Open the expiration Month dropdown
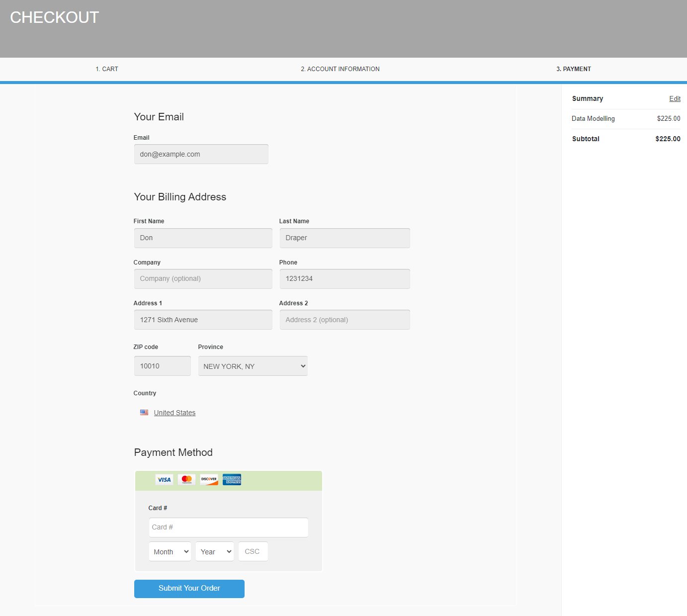Screen dimensions: 687x616 coord(170,551)
